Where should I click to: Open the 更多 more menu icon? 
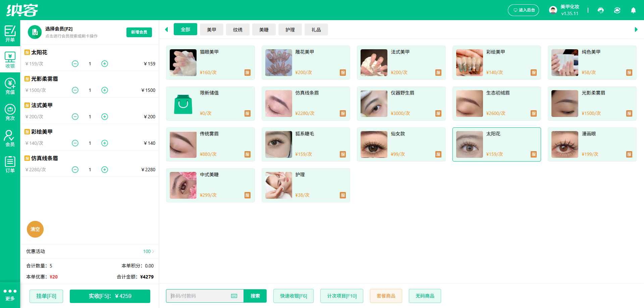[10, 295]
